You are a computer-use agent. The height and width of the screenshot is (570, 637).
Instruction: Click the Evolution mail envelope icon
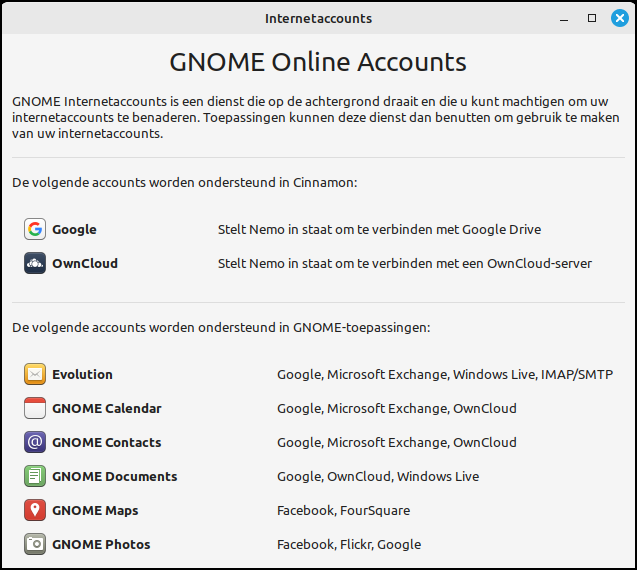coord(35,374)
